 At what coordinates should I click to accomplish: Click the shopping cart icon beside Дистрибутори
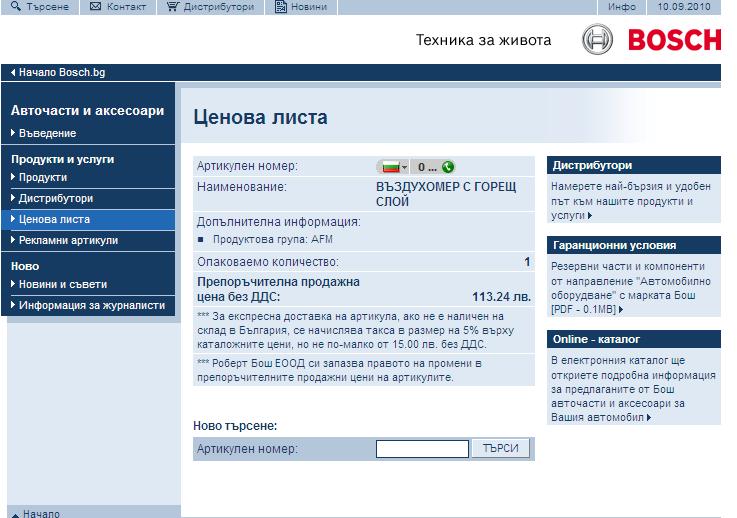[173, 7]
